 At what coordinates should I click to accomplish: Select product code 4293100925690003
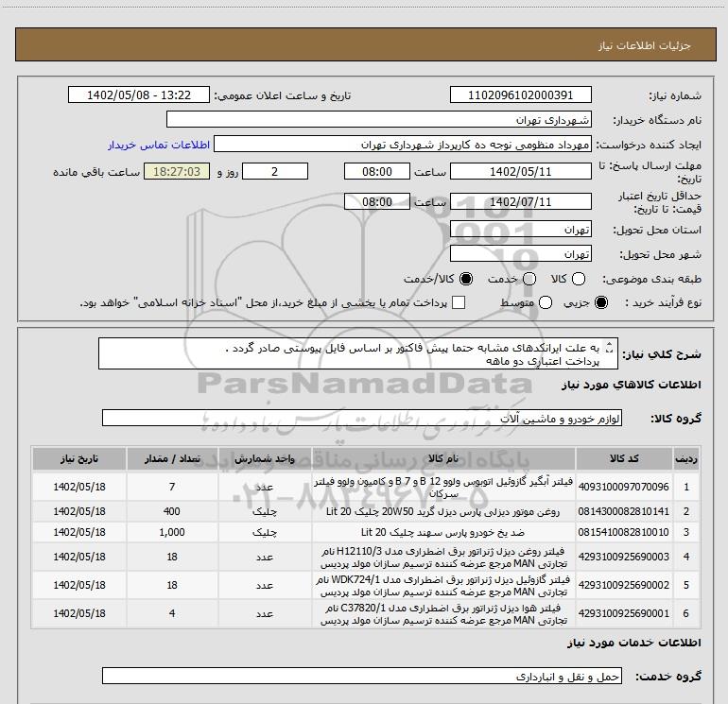[624, 557]
